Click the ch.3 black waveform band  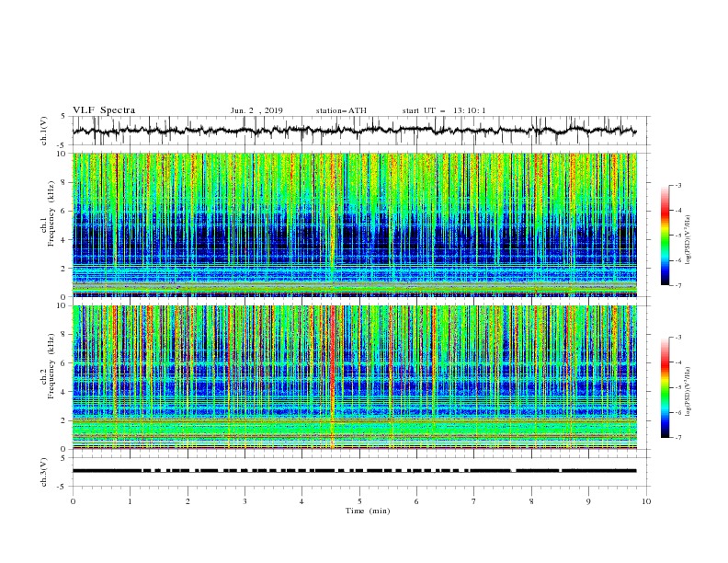[354, 471]
